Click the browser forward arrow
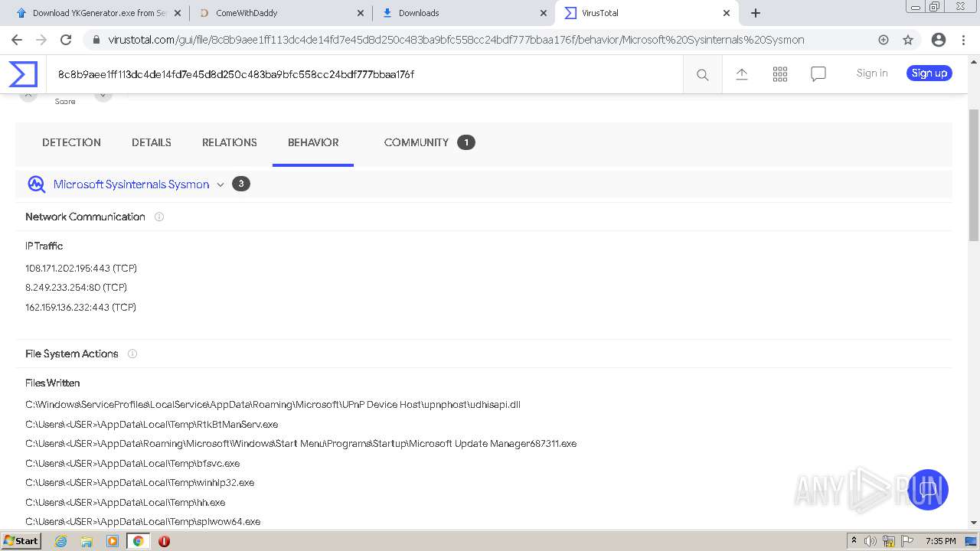Viewport: 980px width, 551px height. click(x=41, y=40)
